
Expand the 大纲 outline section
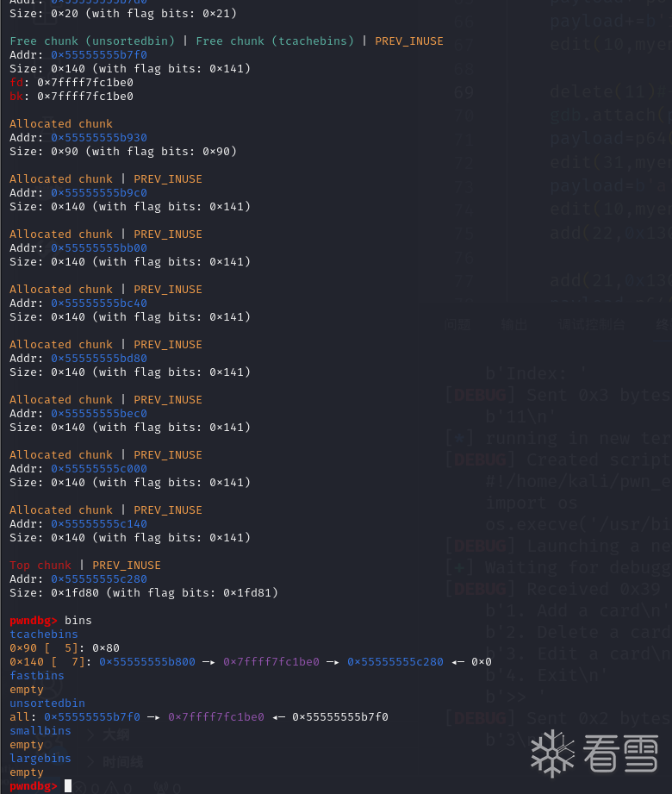116,735
